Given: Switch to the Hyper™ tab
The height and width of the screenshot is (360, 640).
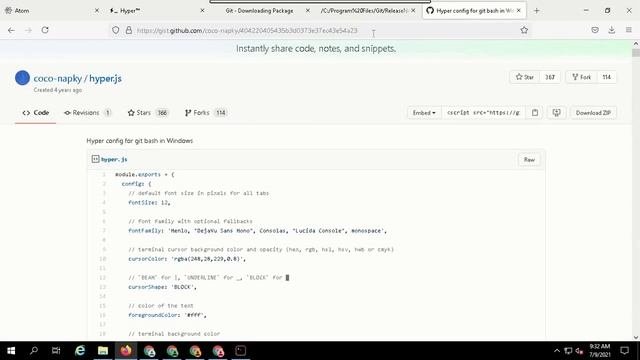Looking at the screenshot, I should [157, 11].
